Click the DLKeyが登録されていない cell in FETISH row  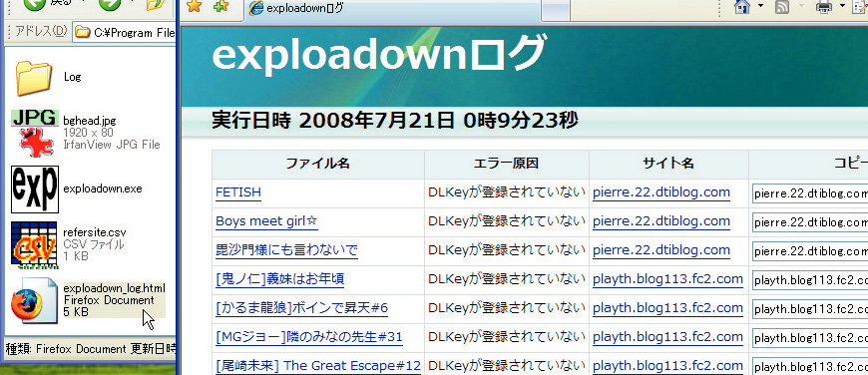pos(507,192)
